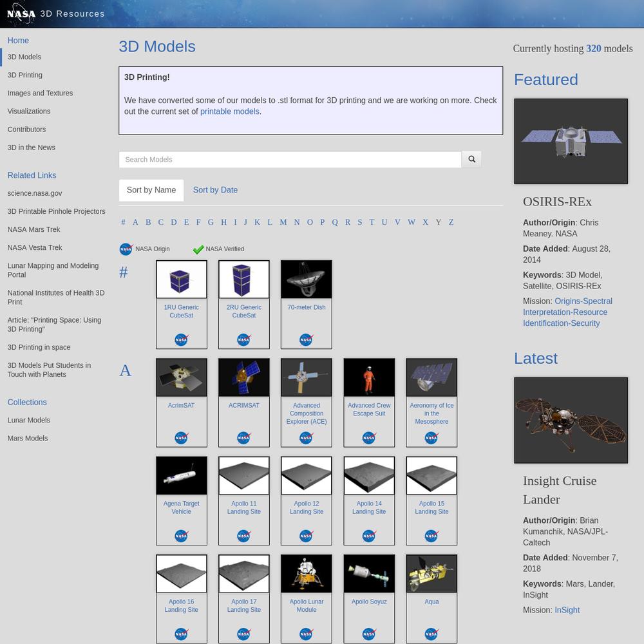Open Contributors sidebar item

[x=26, y=129]
